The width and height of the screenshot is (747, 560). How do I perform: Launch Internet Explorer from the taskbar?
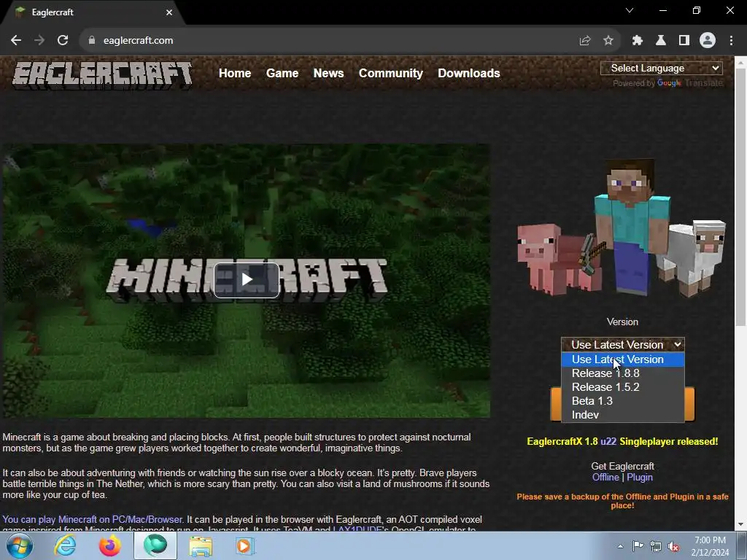65,546
